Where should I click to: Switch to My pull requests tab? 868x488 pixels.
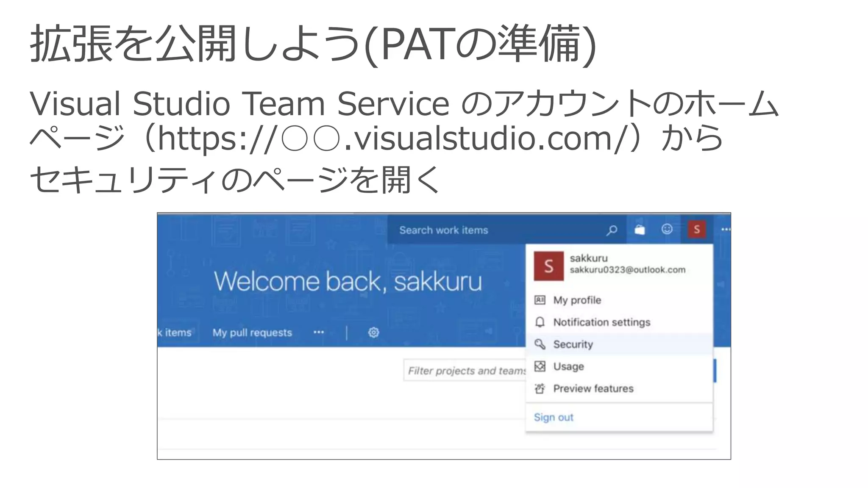tap(252, 333)
